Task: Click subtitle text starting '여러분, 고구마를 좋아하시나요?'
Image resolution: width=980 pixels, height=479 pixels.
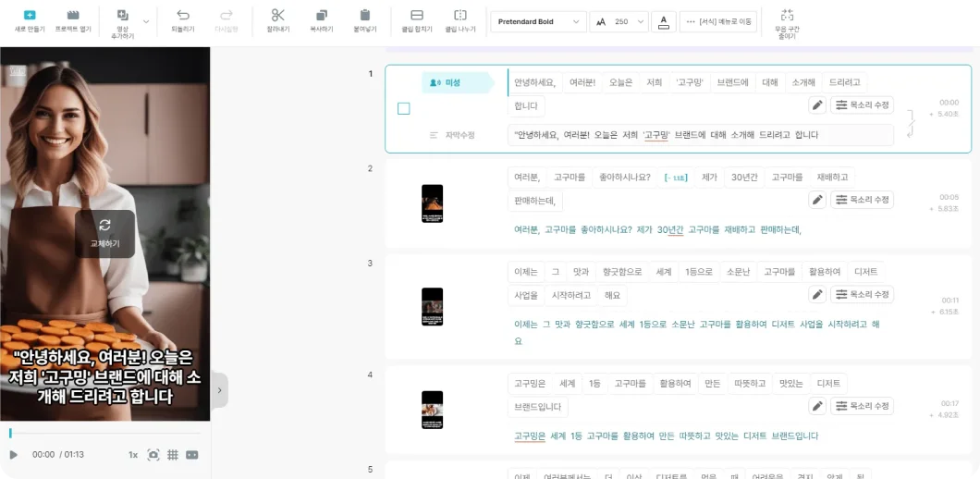Action: pyautogui.click(x=657, y=230)
